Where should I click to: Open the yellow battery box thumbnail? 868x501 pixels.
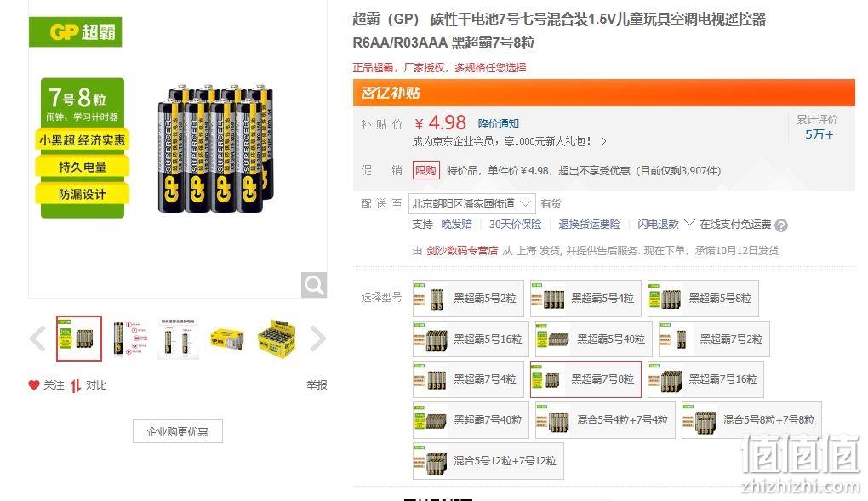pos(277,339)
